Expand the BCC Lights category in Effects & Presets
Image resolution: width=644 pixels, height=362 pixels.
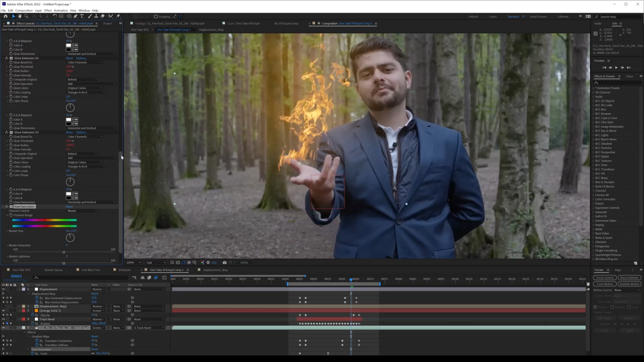pos(594,135)
